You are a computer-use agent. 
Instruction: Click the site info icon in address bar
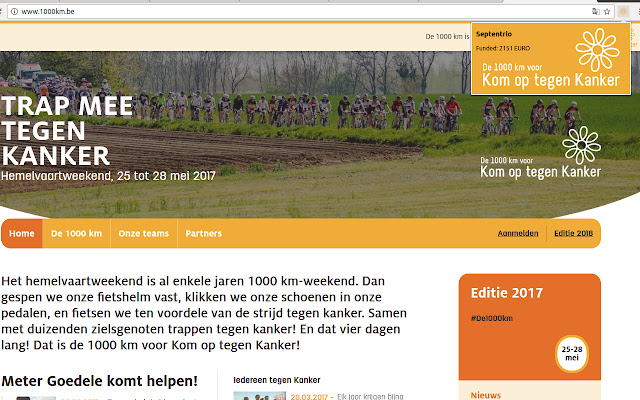[x=14, y=11]
